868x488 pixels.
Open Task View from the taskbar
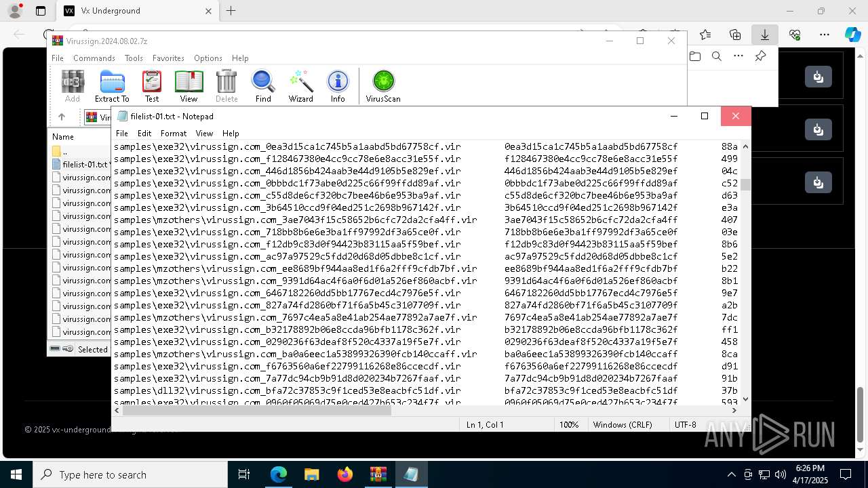tap(244, 474)
